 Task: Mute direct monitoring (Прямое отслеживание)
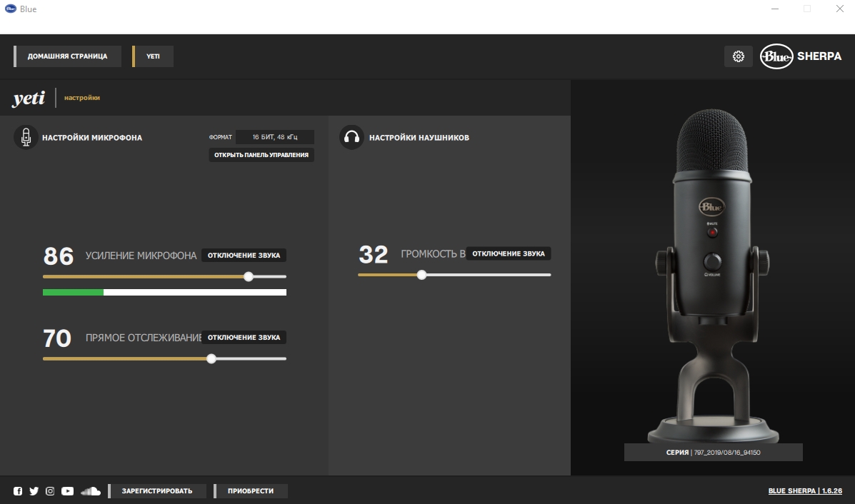(244, 338)
